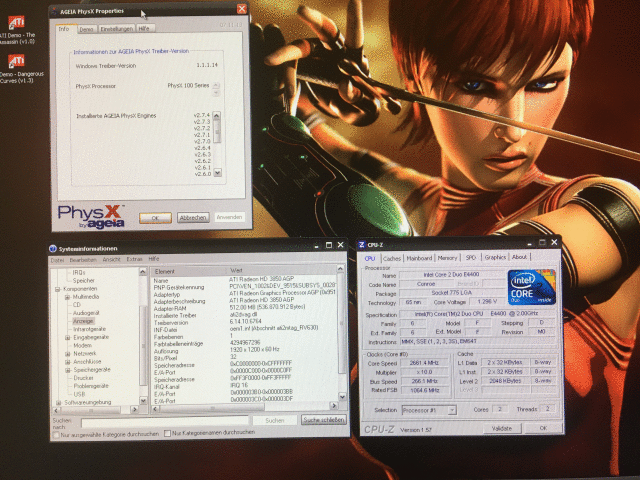Image resolution: width=640 pixels, height=480 pixels.
Task: Open ATI Demo Dangerous Curves desktop icon
Action: [17, 69]
